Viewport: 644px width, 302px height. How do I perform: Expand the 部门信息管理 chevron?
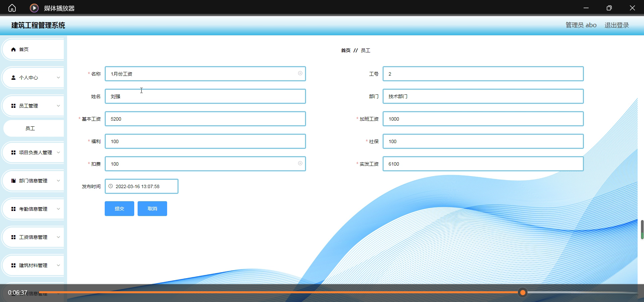tap(58, 181)
